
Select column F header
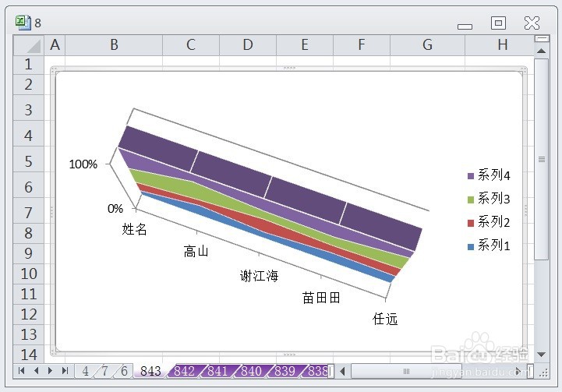click(362, 45)
